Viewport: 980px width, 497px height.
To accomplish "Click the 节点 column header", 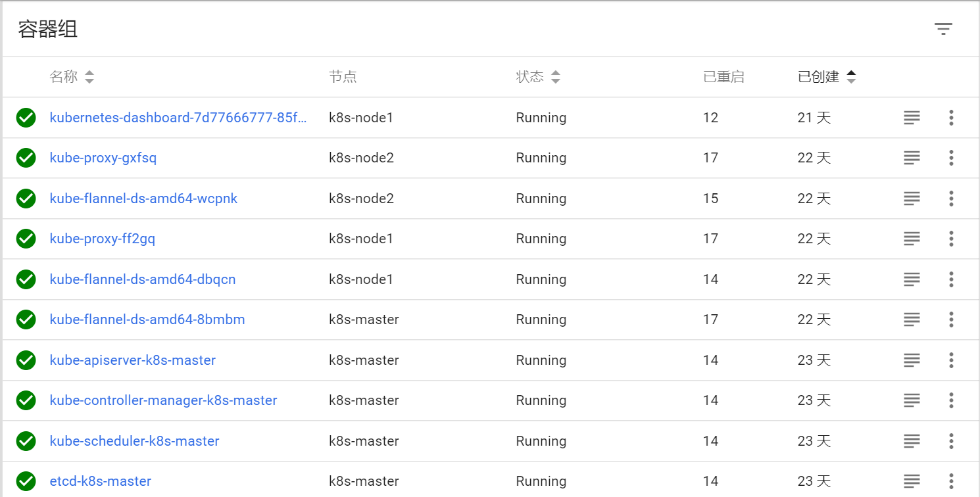I will [343, 77].
